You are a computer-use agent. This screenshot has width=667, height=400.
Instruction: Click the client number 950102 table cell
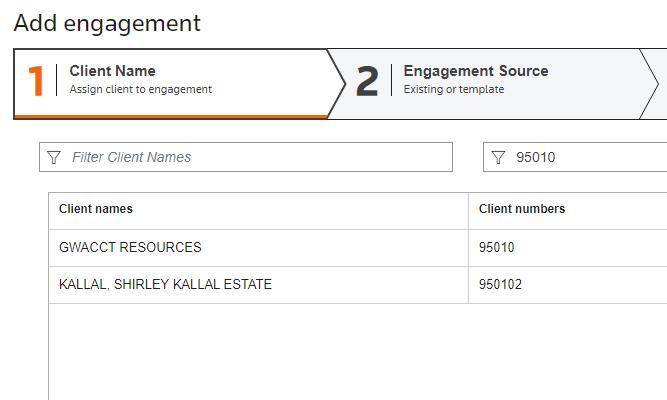(x=500, y=284)
